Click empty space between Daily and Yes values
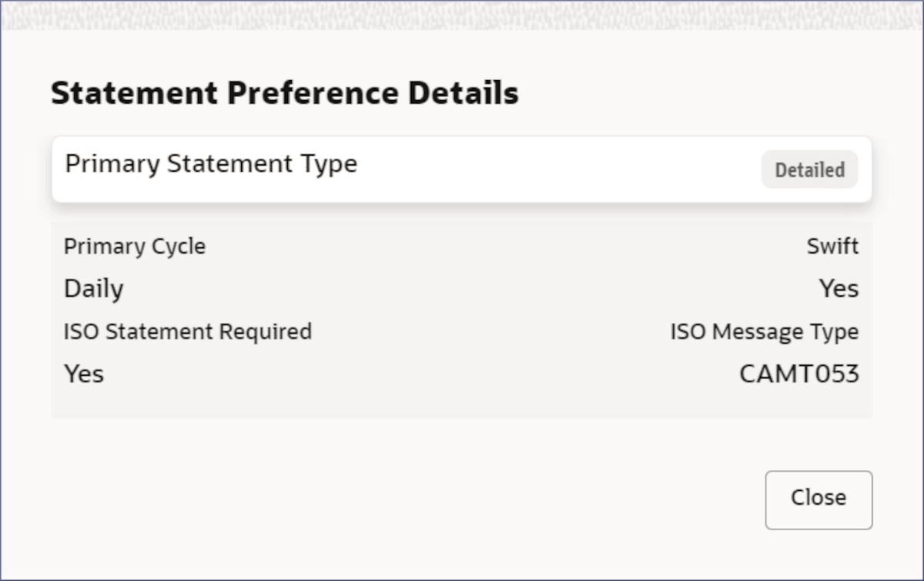Viewport: 924px width, 581px height. (x=462, y=289)
